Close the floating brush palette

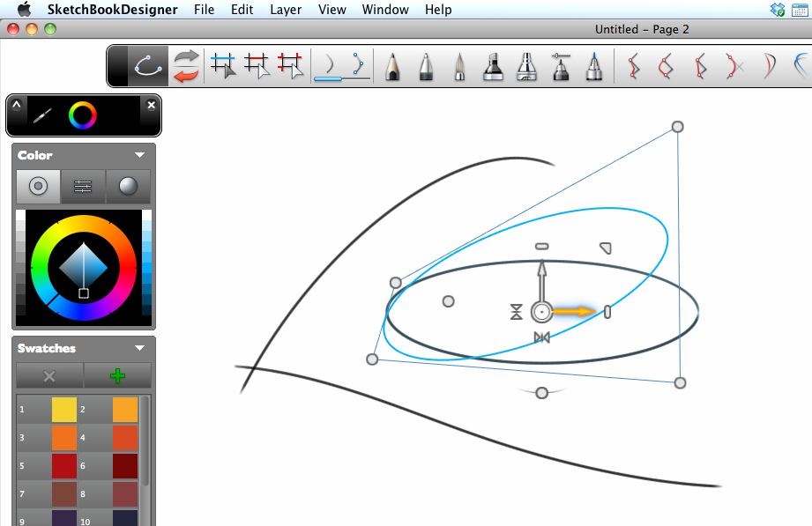tap(151, 105)
